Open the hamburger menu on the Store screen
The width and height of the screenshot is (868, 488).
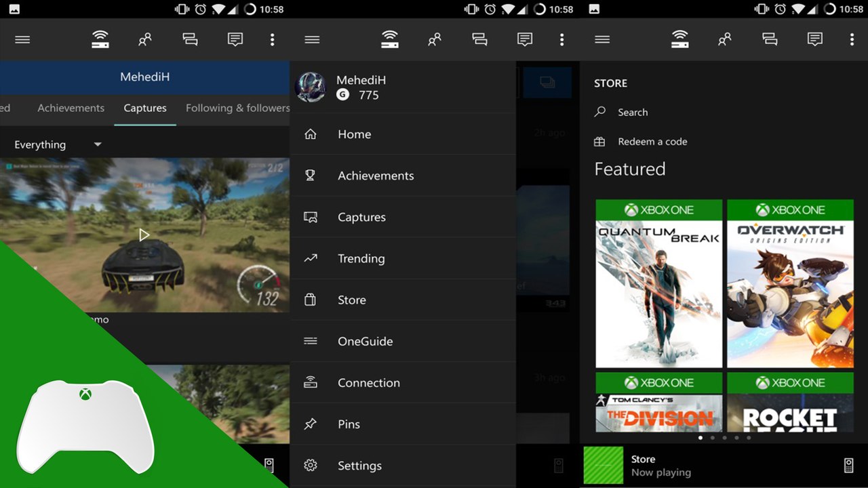coord(602,39)
